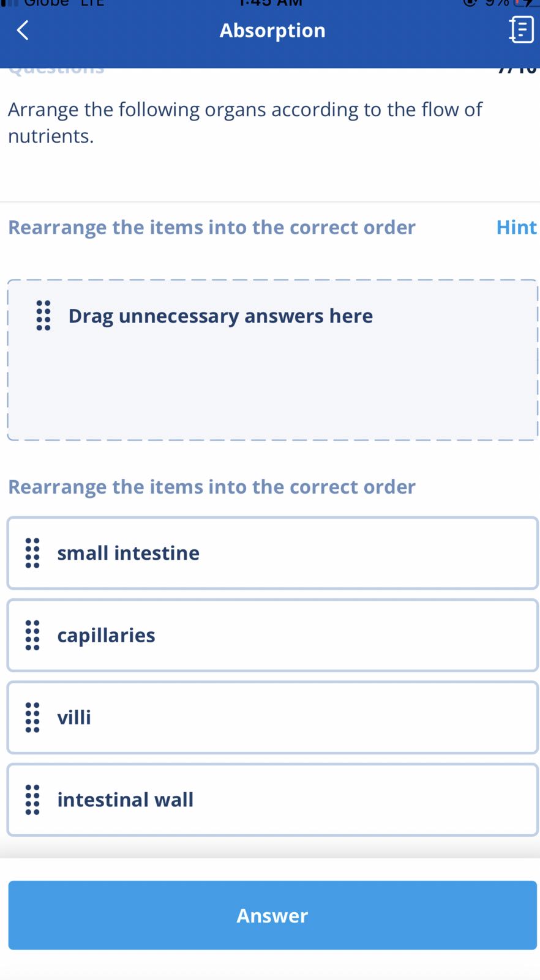Viewport: 540px width, 980px height.
Task: Click drag handle beside intestinal wall
Action: click(32, 800)
